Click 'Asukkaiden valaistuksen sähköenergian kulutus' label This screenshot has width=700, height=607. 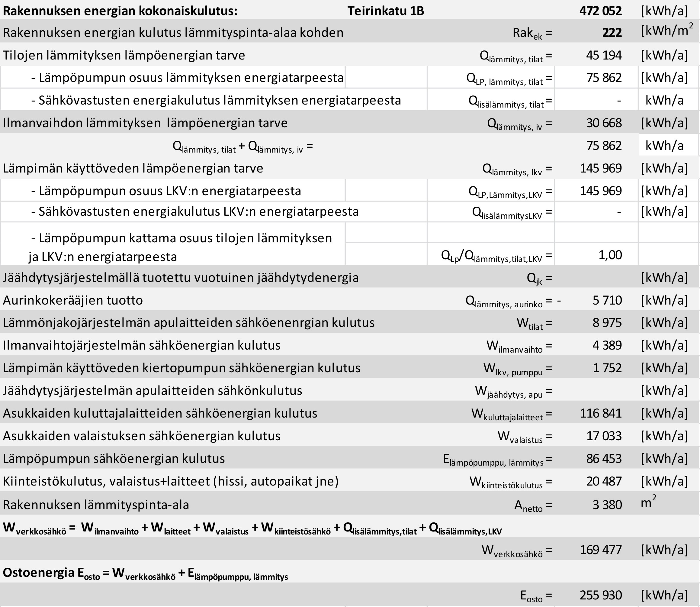click(142, 436)
